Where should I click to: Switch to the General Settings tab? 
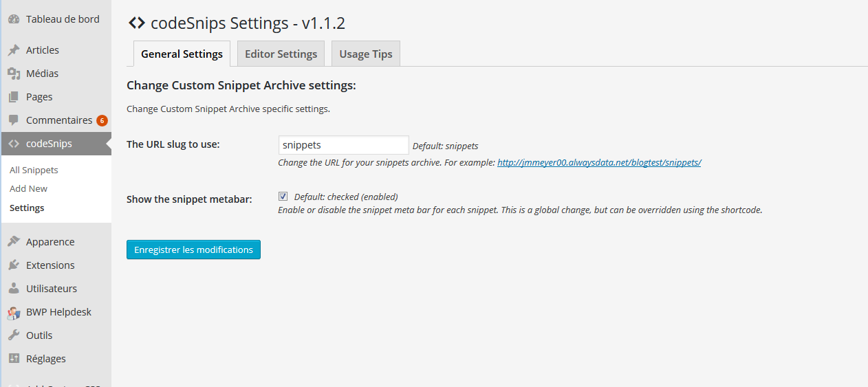(x=182, y=54)
